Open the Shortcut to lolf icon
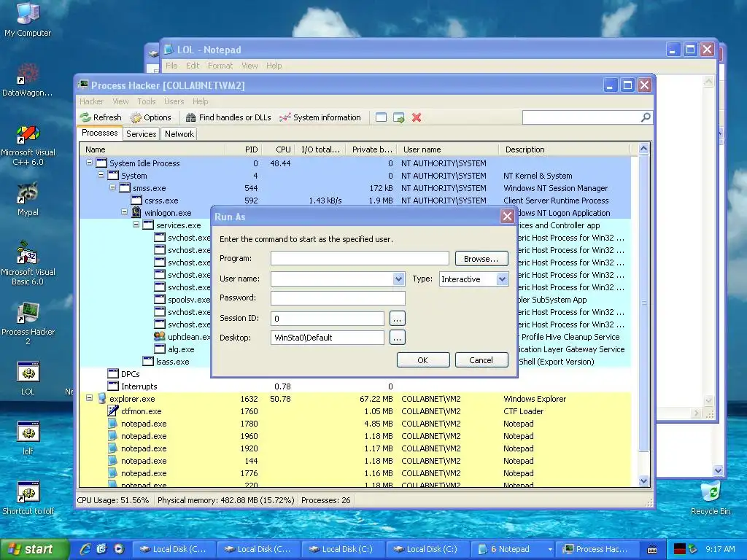Image resolution: width=747 pixels, height=560 pixels. [28, 498]
